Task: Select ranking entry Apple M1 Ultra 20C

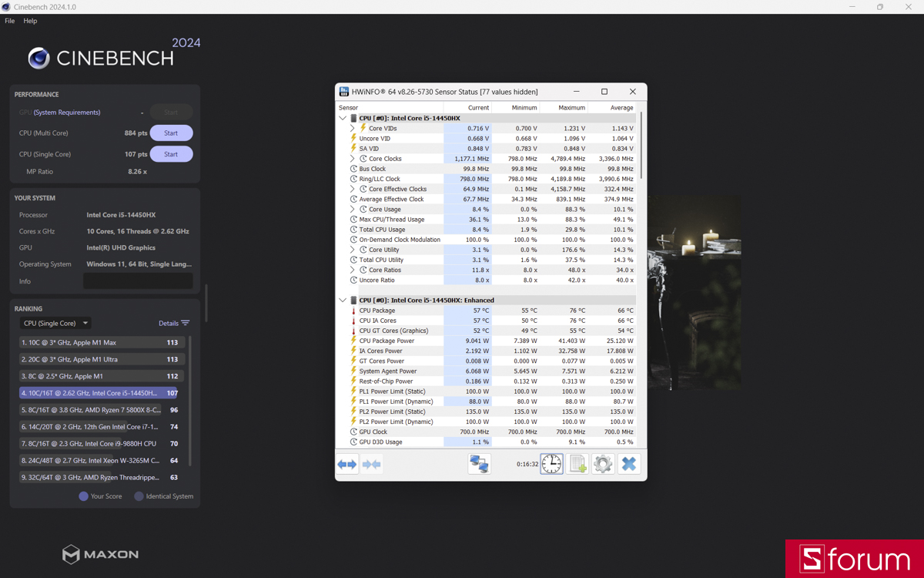Action: coord(101,359)
